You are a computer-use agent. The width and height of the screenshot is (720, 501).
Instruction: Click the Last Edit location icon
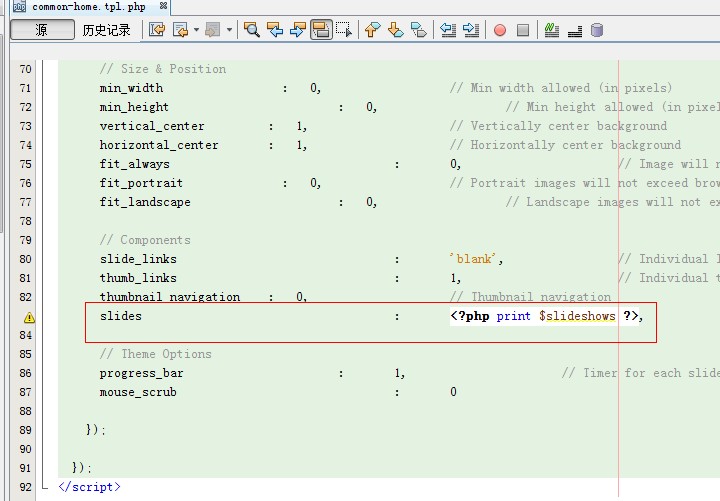[x=157, y=30]
